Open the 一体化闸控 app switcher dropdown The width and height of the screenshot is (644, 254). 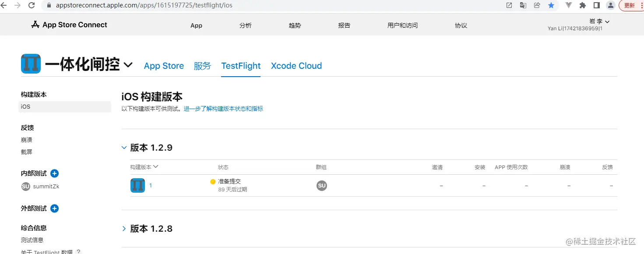tap(127, 65)
